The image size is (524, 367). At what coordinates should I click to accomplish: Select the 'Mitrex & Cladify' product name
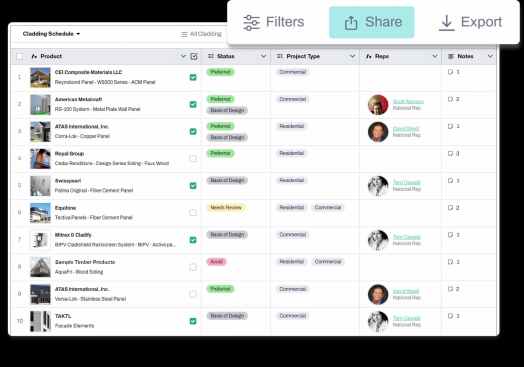[x=73, y=235]
